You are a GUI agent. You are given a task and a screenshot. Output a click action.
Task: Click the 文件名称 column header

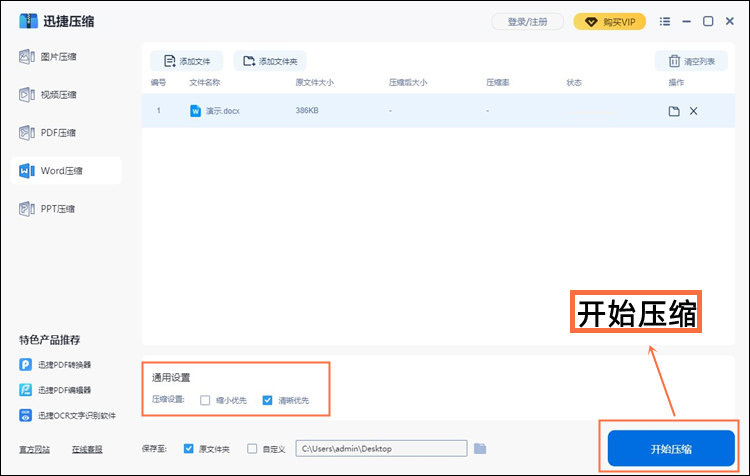pos(205,82)
